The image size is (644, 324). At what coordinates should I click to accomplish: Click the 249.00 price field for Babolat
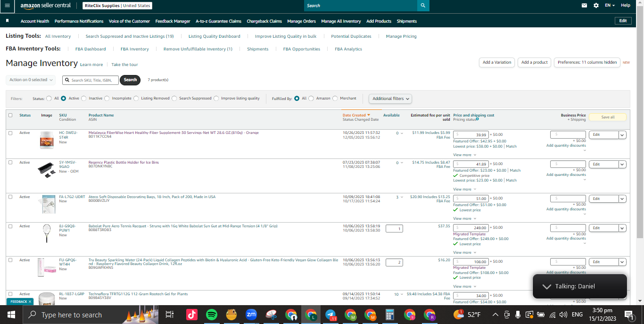click(471, 228)
